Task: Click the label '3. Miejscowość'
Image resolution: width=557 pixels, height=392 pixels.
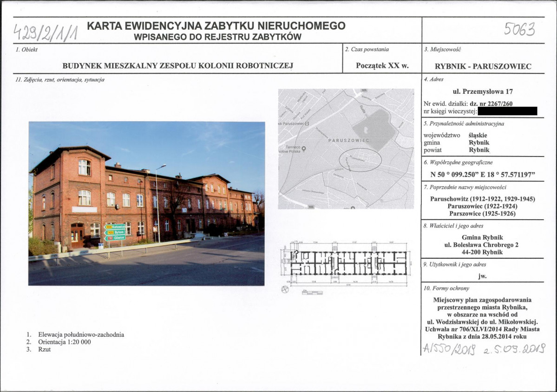Action: pyautogui.click(x=442, y=49)
